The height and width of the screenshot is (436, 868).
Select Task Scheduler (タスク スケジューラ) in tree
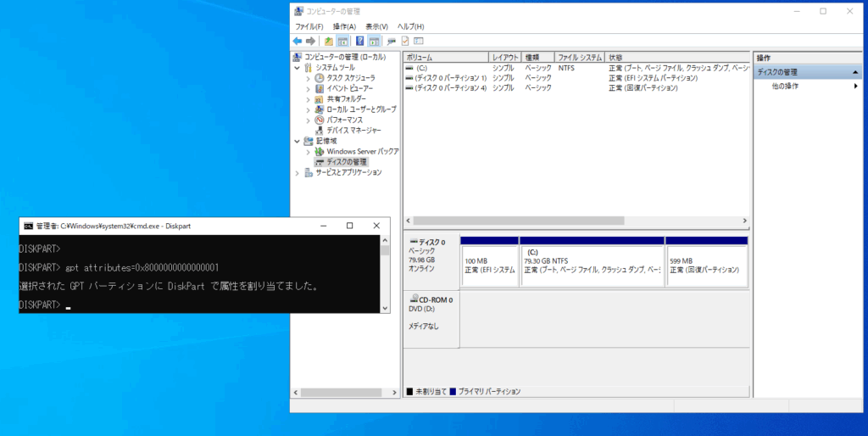click(x=350, y=78)
